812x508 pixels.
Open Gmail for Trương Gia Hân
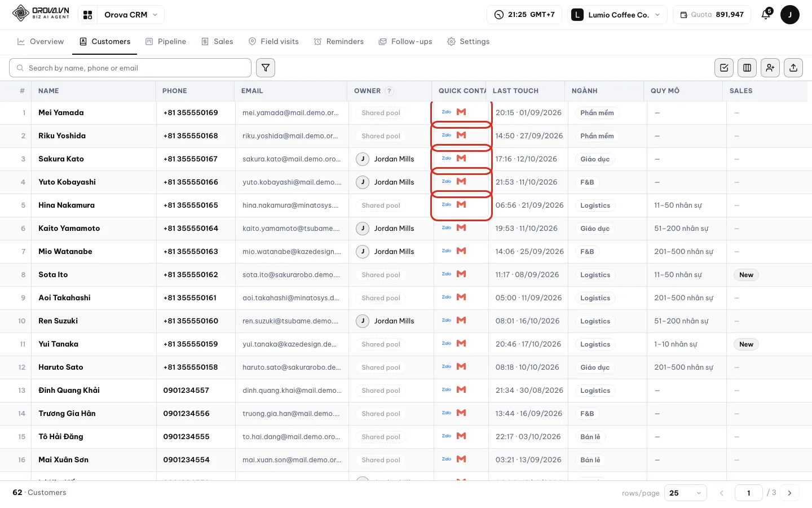(461, 413)
